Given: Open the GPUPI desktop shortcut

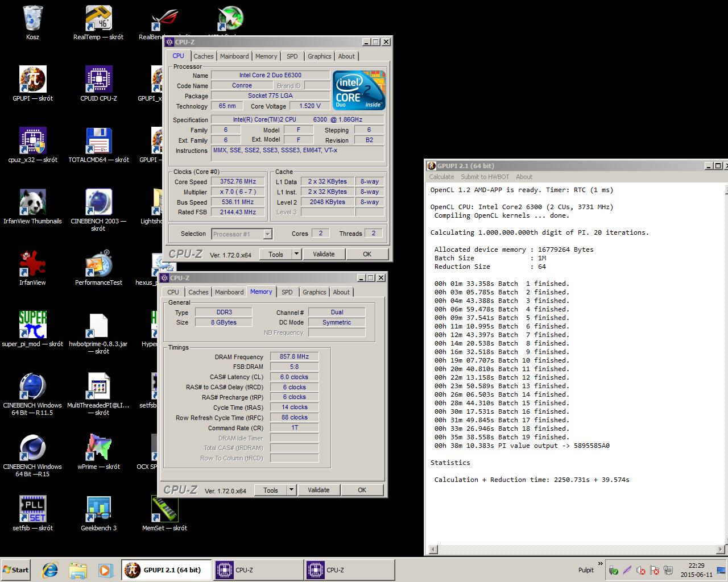Looking at the screenshot, I should pos(32,84).
